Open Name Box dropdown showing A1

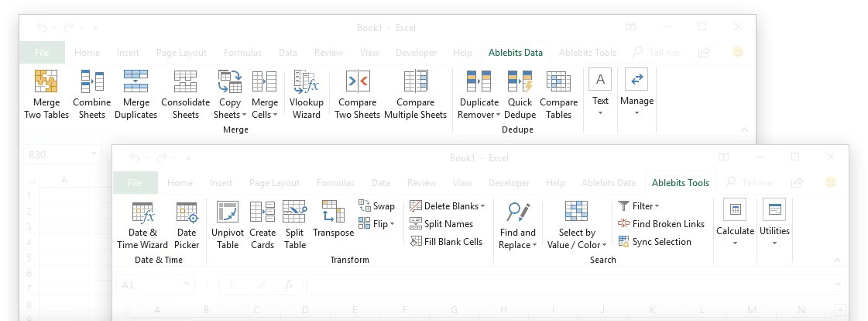click(187, 285)
